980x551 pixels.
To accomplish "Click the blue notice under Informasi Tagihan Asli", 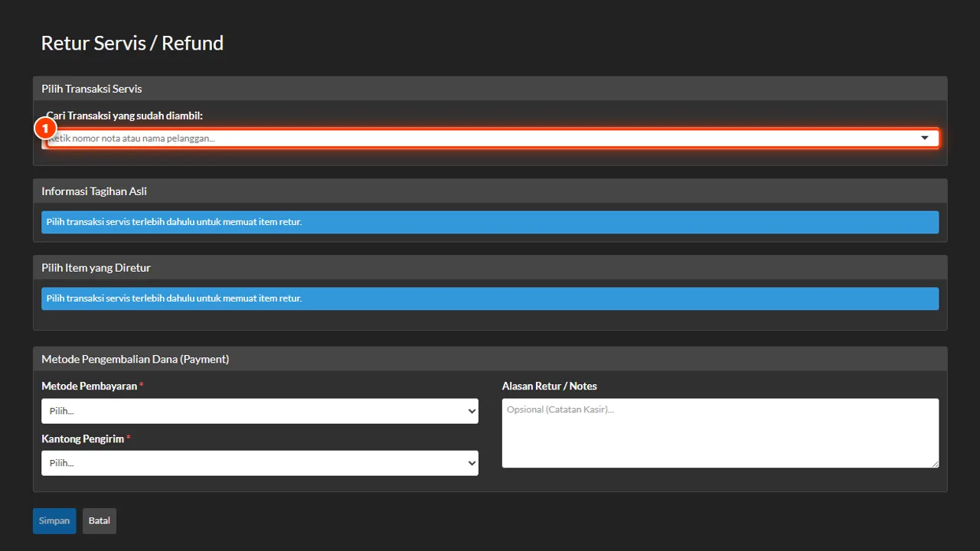I will click(x=490, y=222).
